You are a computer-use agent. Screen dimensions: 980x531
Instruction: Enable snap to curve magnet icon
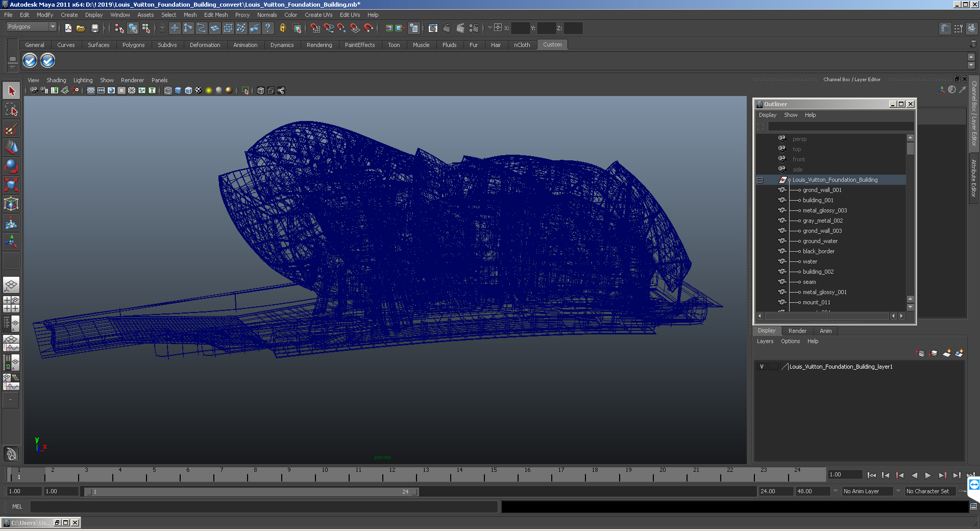tap(329, 28)
